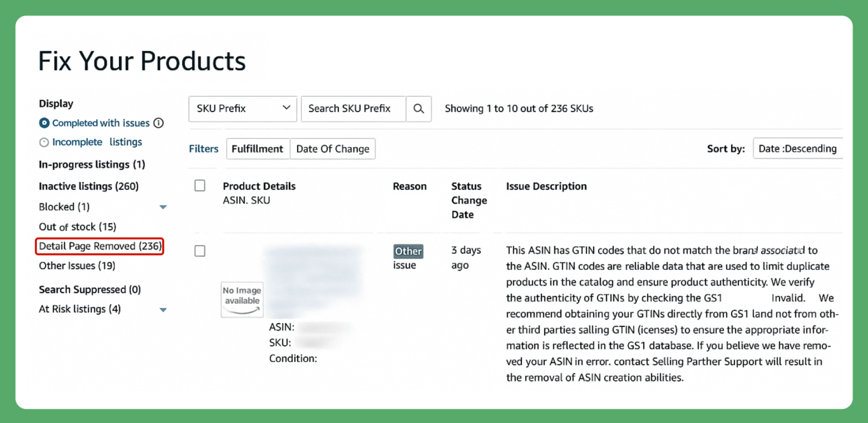Click 'Showing 1 to 10 out of 236 SKUs'
Viewport: 868px width, 423px height.
point(519,109)
